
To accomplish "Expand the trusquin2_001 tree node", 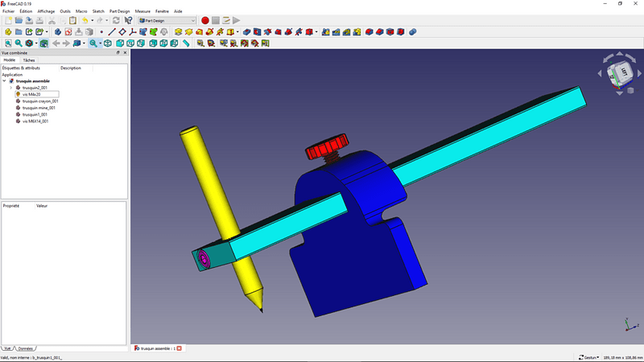I will (x=11, y=88).
